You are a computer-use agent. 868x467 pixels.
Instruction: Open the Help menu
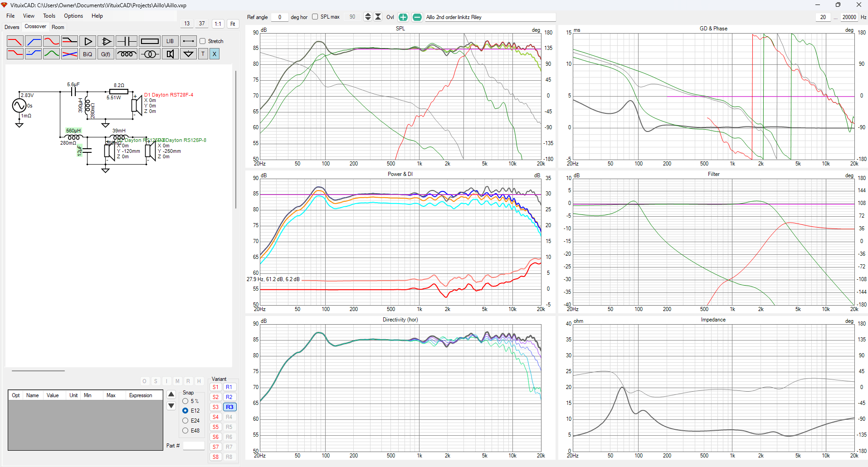click(x=97, y=16)
